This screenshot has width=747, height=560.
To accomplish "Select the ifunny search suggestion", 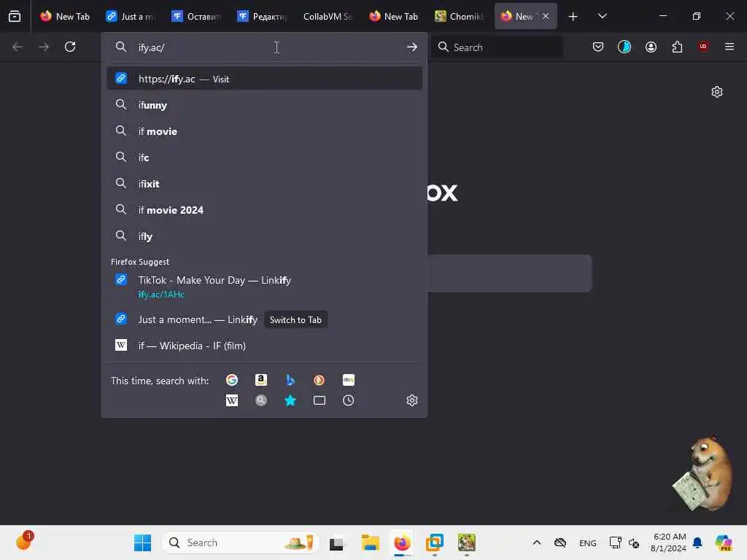I will pos(264,105).
